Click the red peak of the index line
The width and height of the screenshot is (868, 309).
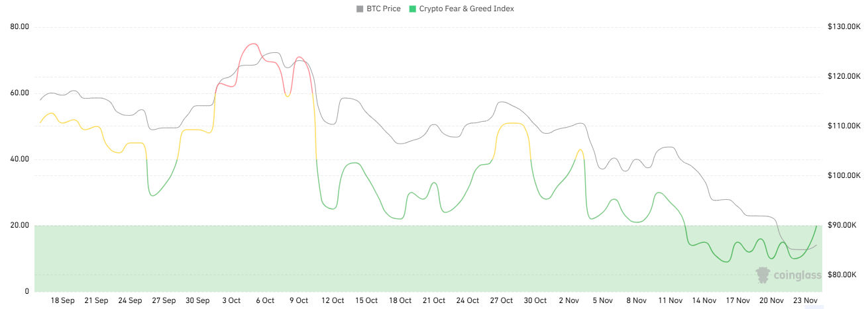point(252,44)
